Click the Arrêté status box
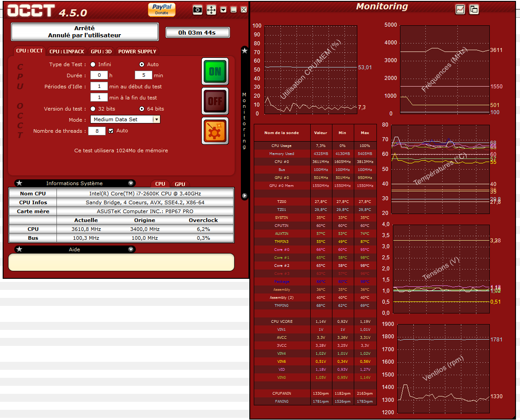The width and height of the screenshot is (520, 420). coord(84,32)
